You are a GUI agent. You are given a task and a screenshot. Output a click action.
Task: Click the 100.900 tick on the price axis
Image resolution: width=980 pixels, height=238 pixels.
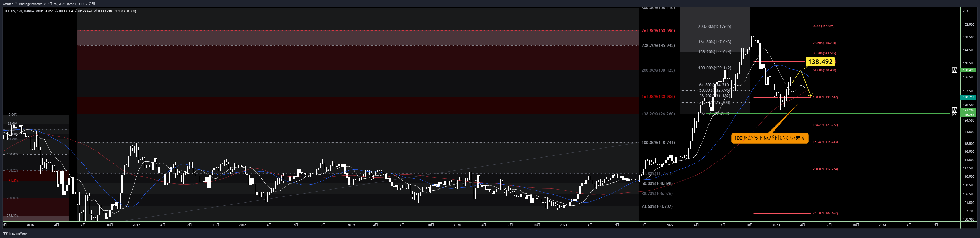tap(969, 219)
